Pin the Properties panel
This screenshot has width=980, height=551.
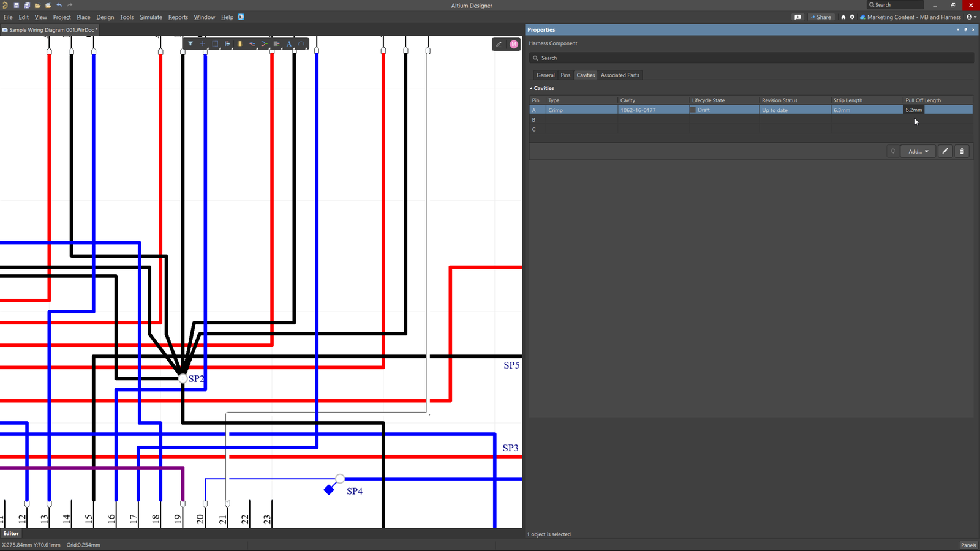(x=966, y=29)
